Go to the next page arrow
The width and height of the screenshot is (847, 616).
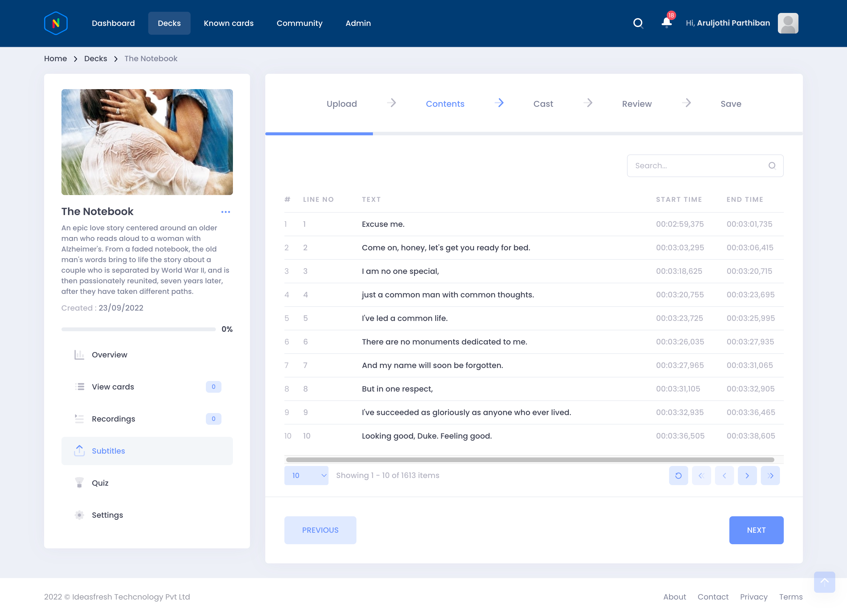click(747, 476)
